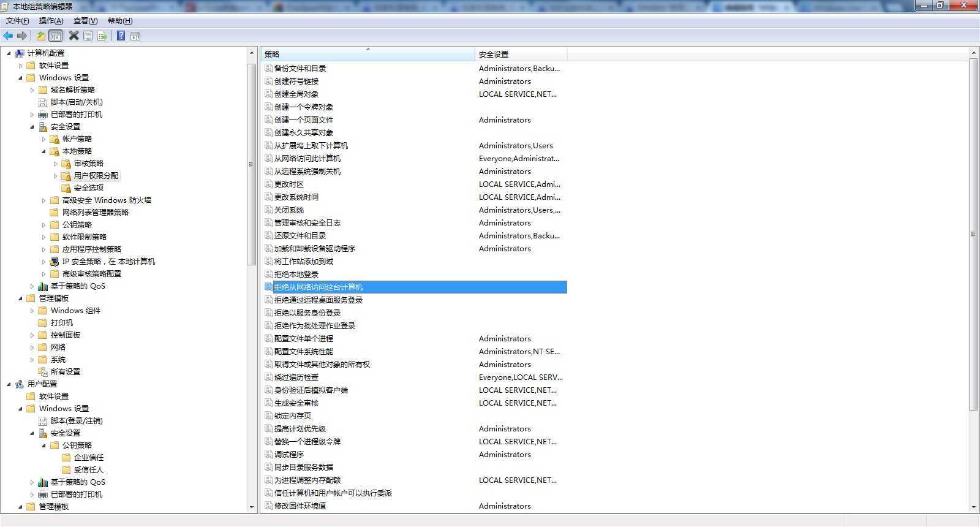The width and height of the screenshot is (980, 527).
Task: Click the locked folder icon of 安全选项
Action: pyautogui.click(x=66, y=188)
